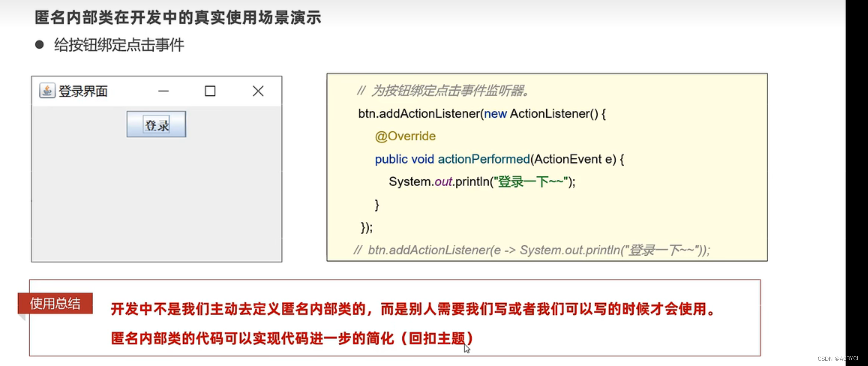The width and height of the screenshot is (868, 366).
Task: Click the closing }); code line
Action: pos(367,228)
